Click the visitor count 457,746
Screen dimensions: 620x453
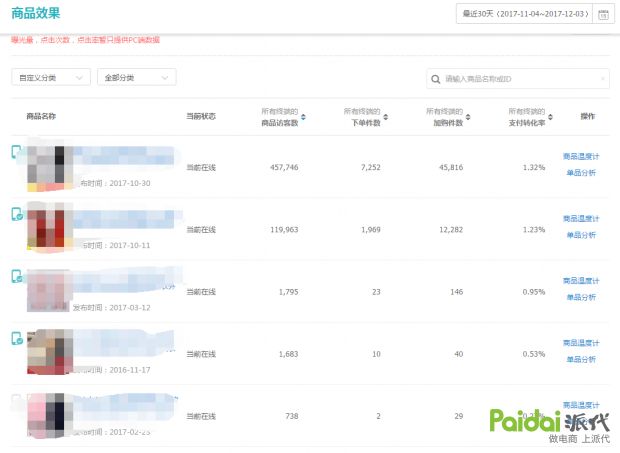284,168
